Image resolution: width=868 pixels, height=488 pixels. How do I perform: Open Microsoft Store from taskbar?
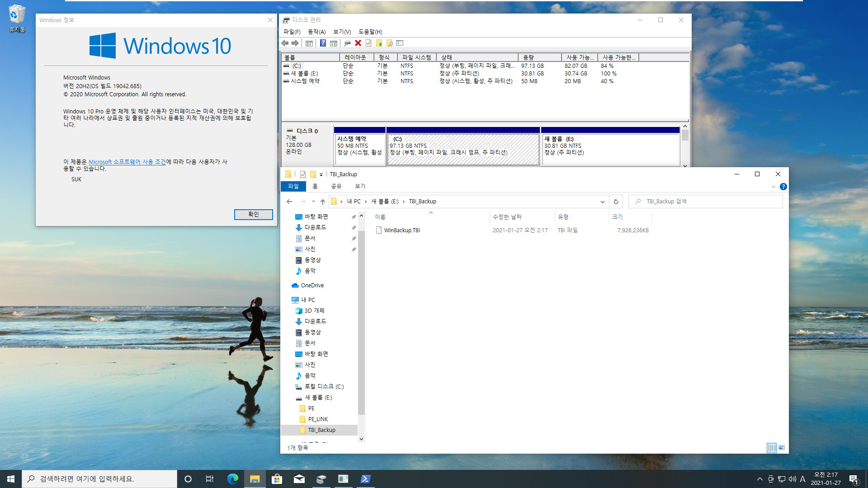(x=277, y=479)
